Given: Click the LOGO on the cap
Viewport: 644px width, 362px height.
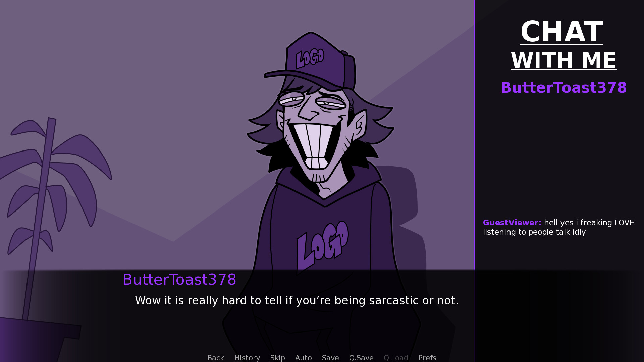Looking at the screenshot, I should [x=310, y=58].
